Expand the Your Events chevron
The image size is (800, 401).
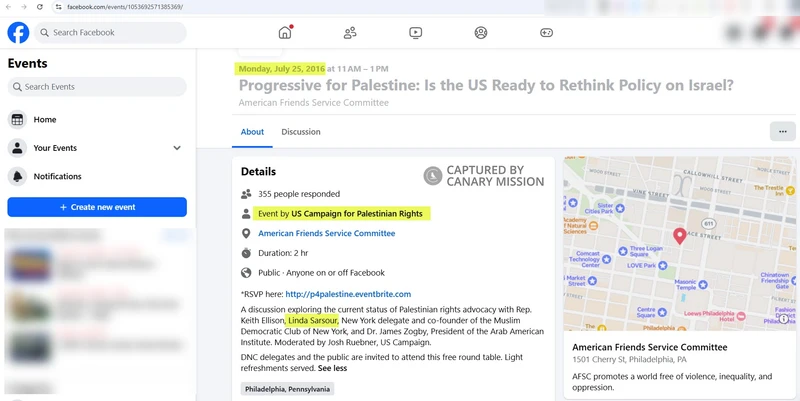click(177, 148)
